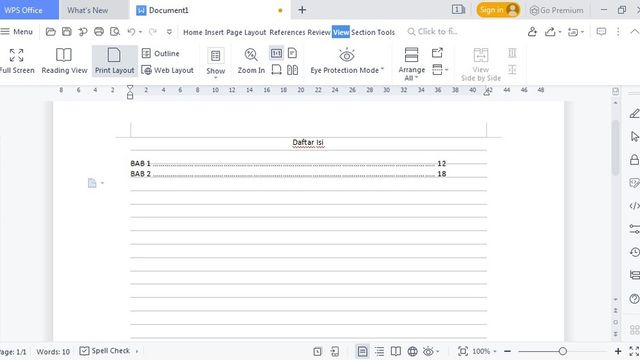Click the Sign in button

pos(498,10)
